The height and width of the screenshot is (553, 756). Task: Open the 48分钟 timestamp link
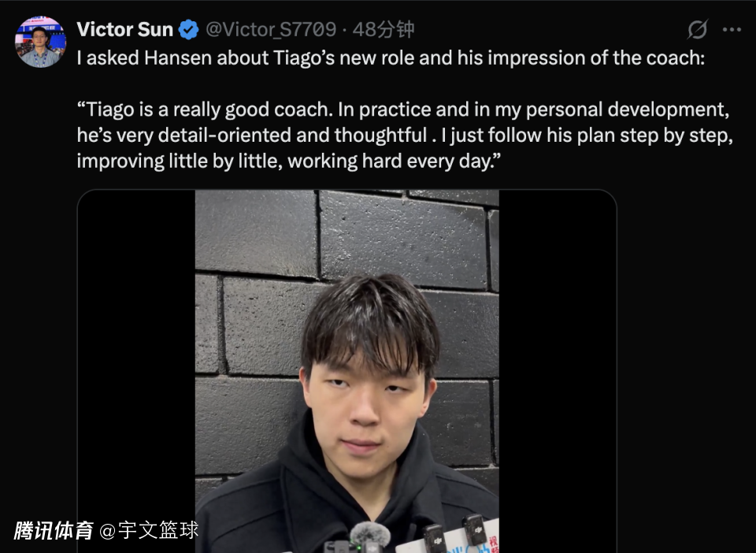point(384,30)
